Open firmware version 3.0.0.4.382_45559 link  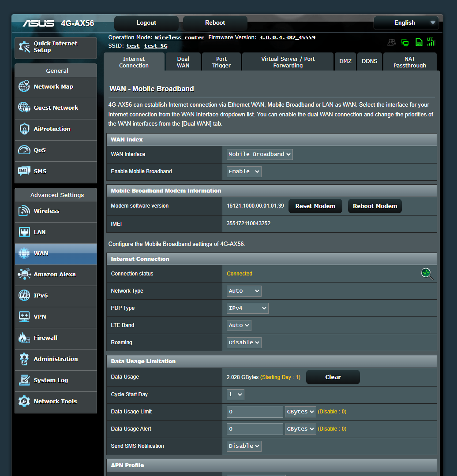click(x=287, y=37)
